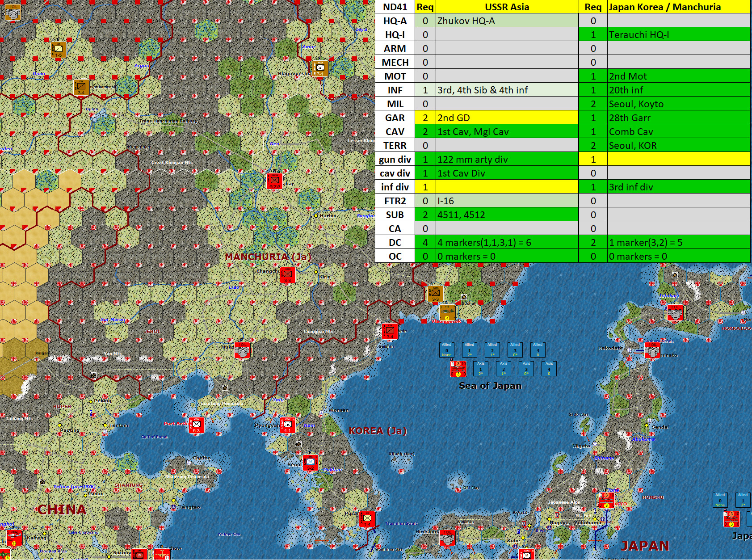Click the 'Zhukov HQ-A' cell

pos(507,21)
